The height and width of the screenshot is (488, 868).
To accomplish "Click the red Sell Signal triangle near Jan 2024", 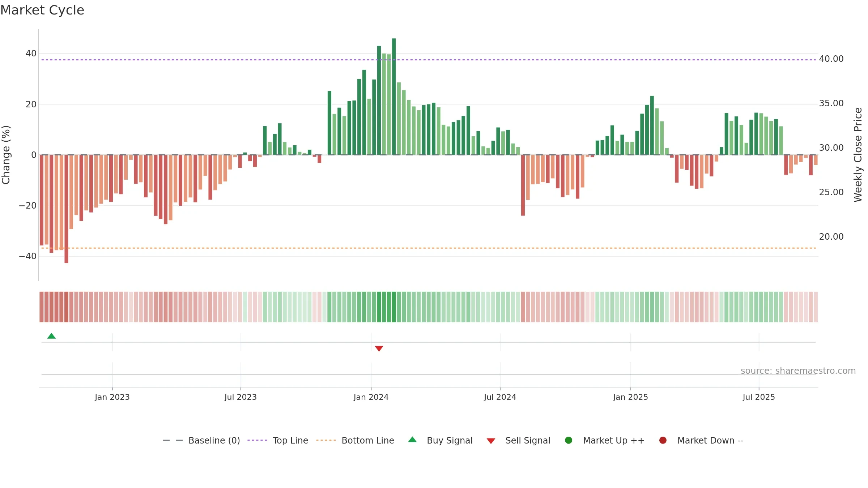I will 379,348.
